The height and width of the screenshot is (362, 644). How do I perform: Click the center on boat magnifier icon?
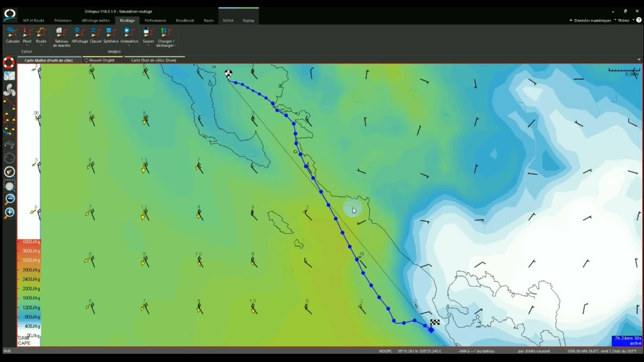click(x=10, y=172)
